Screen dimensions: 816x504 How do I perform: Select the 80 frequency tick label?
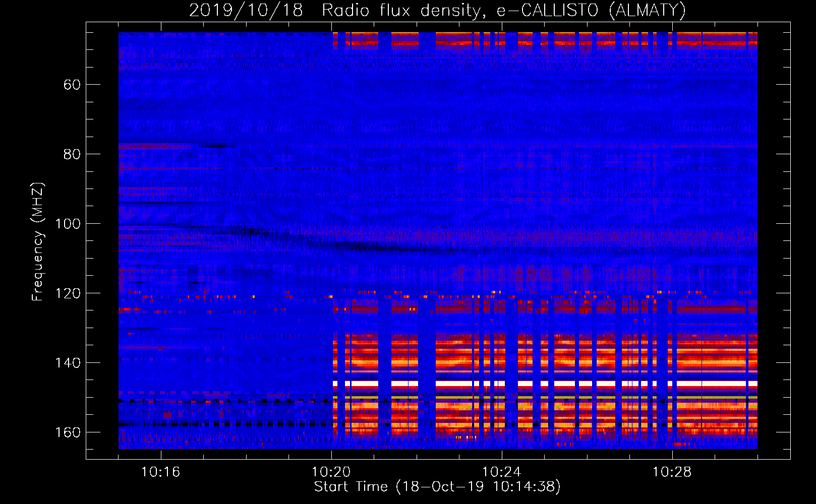[x=72, y=154]
